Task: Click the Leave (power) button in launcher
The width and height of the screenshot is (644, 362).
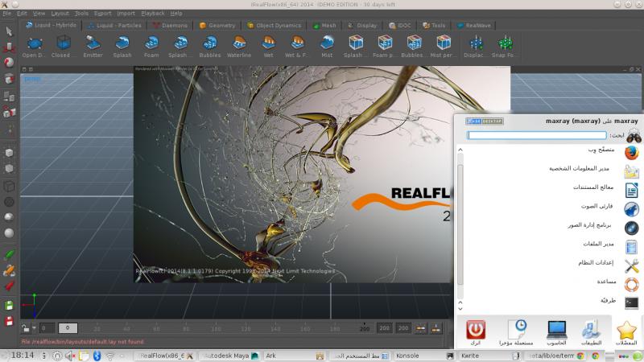Action: [475, 333]
